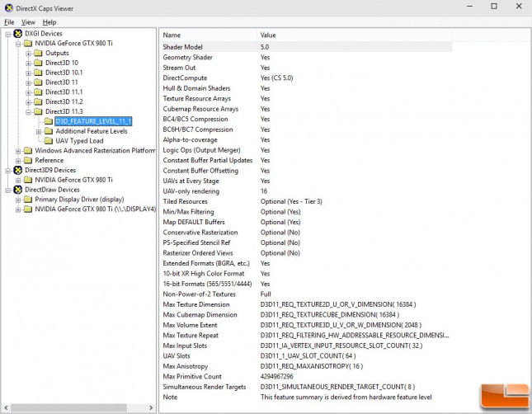Expand Primary Display Driver node
The width and height of the screenshot is (532, 414).
click(x=18, y=200)
